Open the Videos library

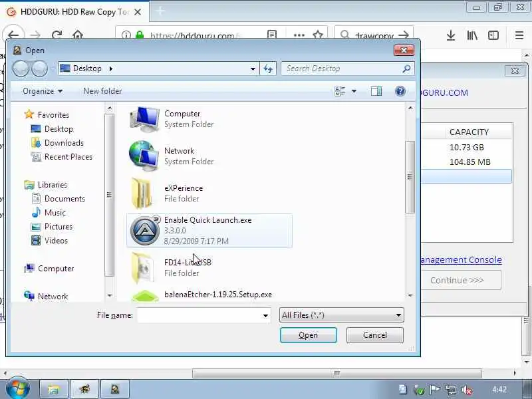point(56,240)
